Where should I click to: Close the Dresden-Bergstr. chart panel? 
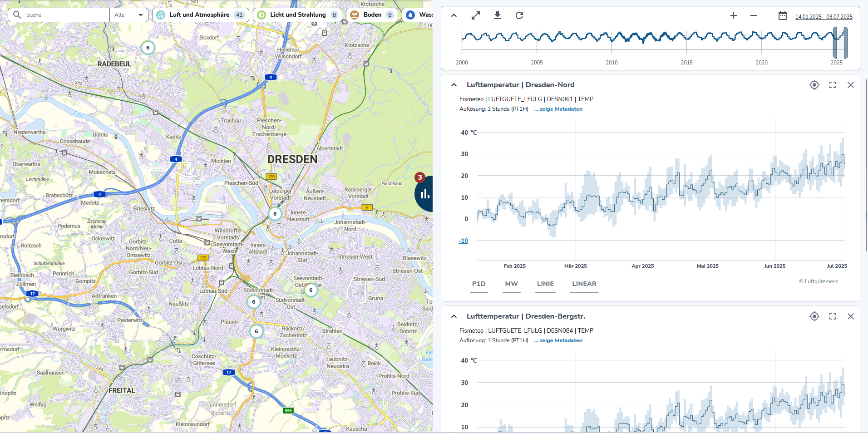[851, 316]
